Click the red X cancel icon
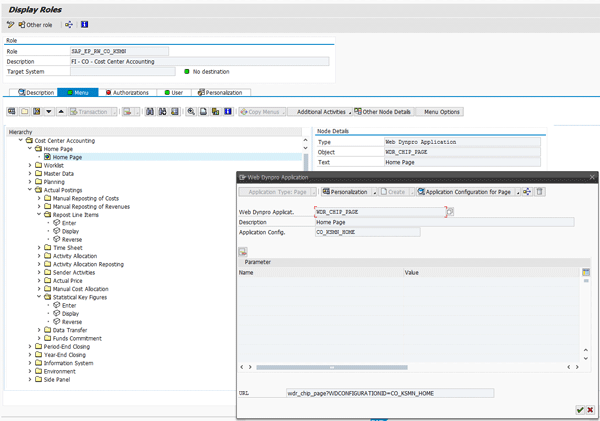Image resolution: width=600 pixels, height=421 pixels. (x=590, y=410)
